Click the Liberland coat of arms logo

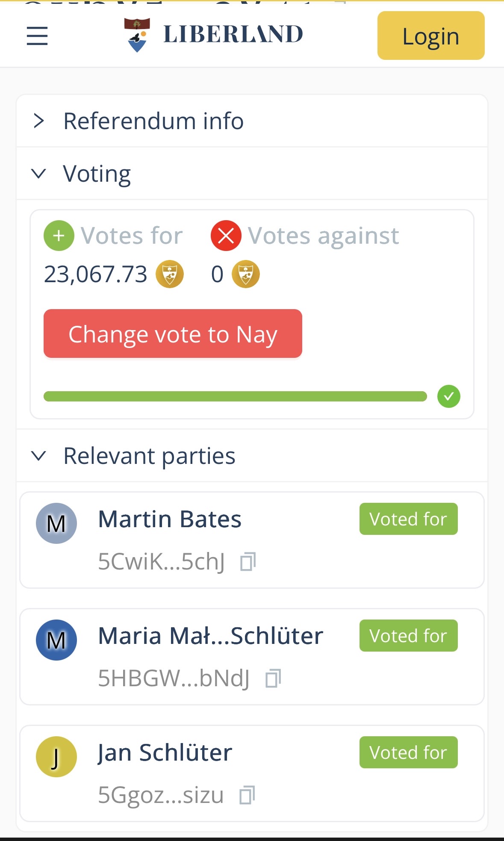(x=137, y=35)
